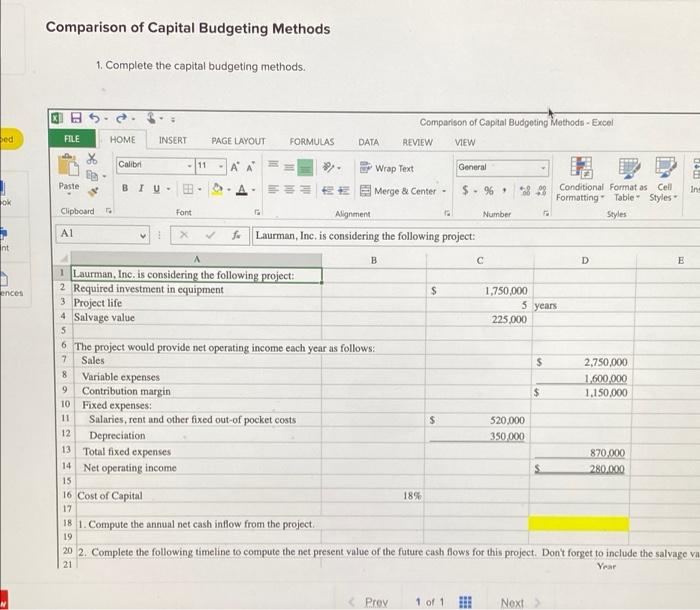Select highlighted bottom align icon
Screen dimensions: 700x610
(305, 168)
